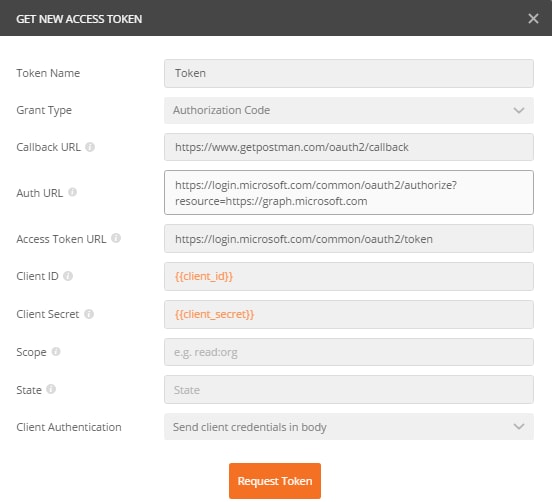
Task: Focus the Scope input field
Action: tap(349, 352)
